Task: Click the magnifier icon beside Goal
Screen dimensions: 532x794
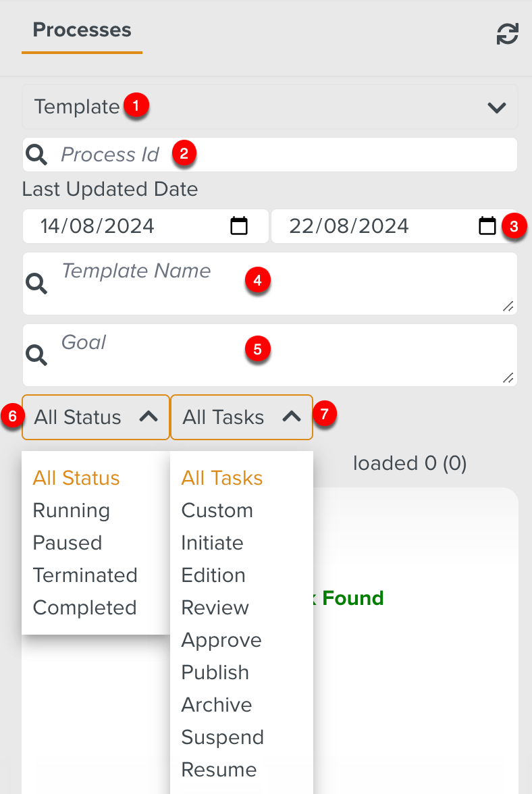Action: [36, 355]
